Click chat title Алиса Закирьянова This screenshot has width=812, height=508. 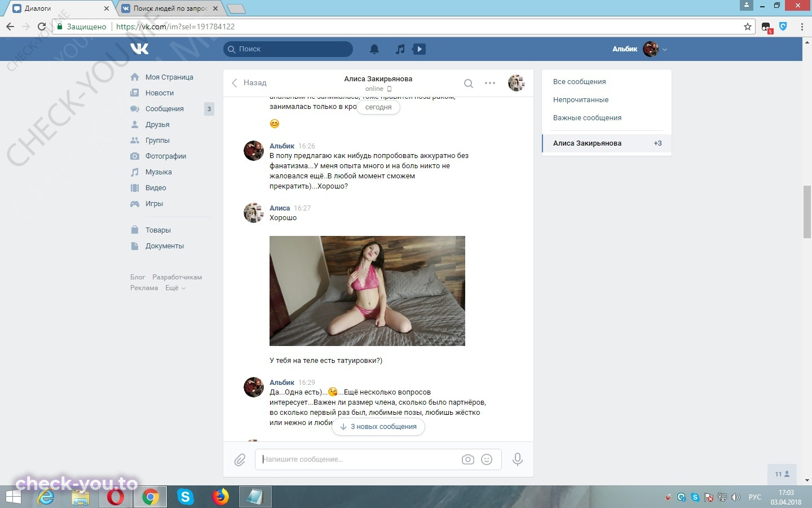[x=378, y=79]
